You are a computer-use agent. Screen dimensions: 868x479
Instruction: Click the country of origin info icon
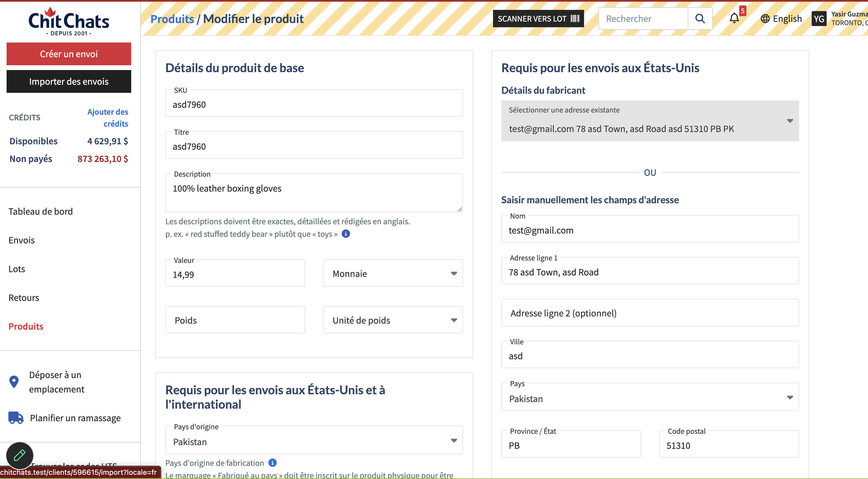[273, 463]
